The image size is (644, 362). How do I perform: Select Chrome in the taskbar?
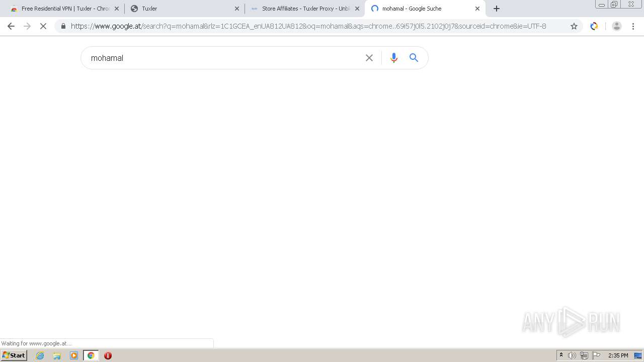(91, 355)
